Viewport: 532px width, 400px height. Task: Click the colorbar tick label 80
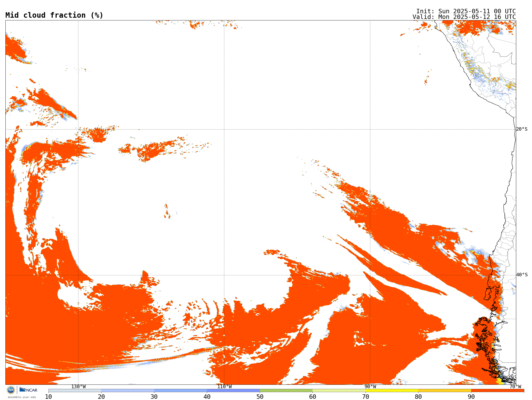[x=418, y=397]
